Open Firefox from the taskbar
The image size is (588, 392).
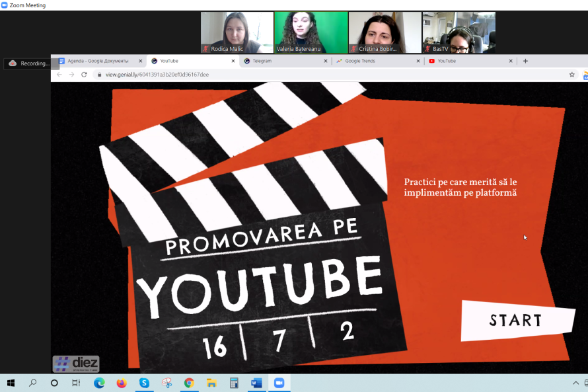(x=122, y=383)
